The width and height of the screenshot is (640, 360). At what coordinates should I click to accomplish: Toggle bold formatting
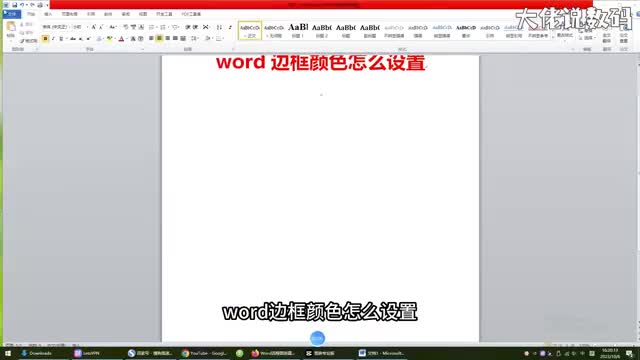point(45,38)
